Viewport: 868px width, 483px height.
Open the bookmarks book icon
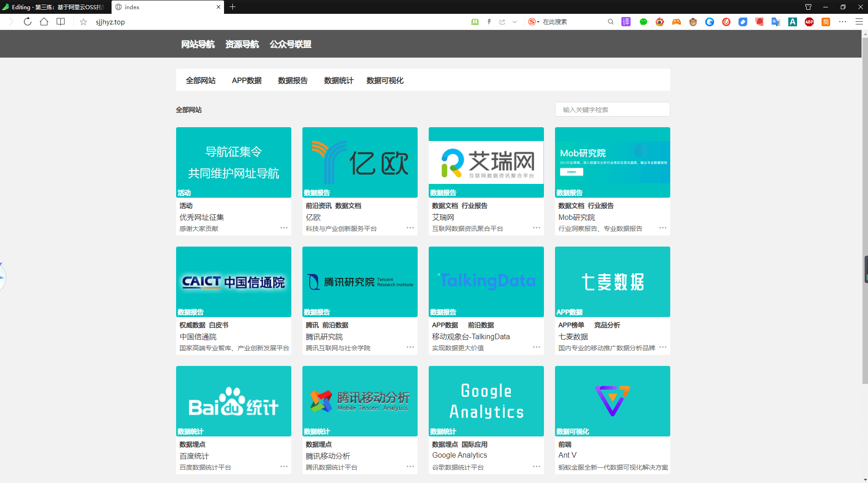[x=60, y=22]
